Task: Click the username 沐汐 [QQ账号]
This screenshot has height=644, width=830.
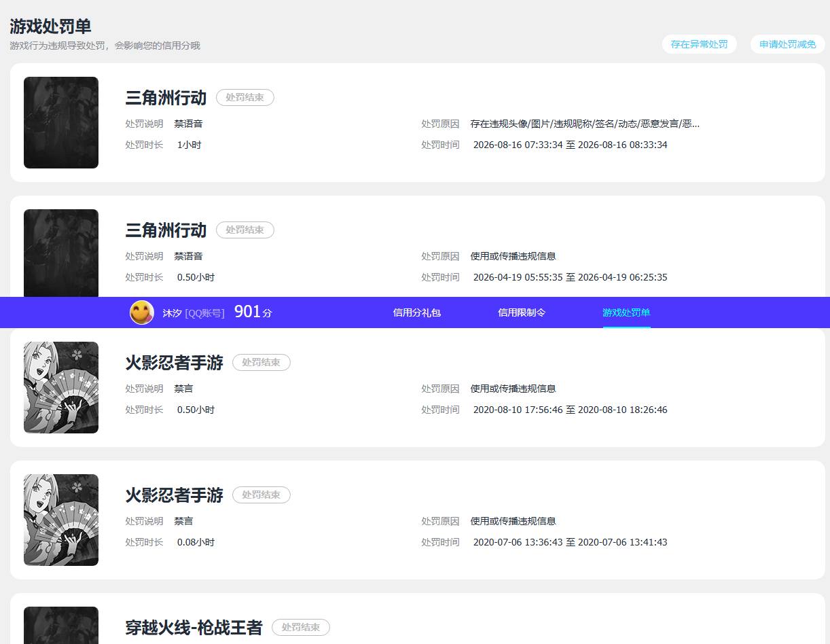Action: click(x=194, y=313)
